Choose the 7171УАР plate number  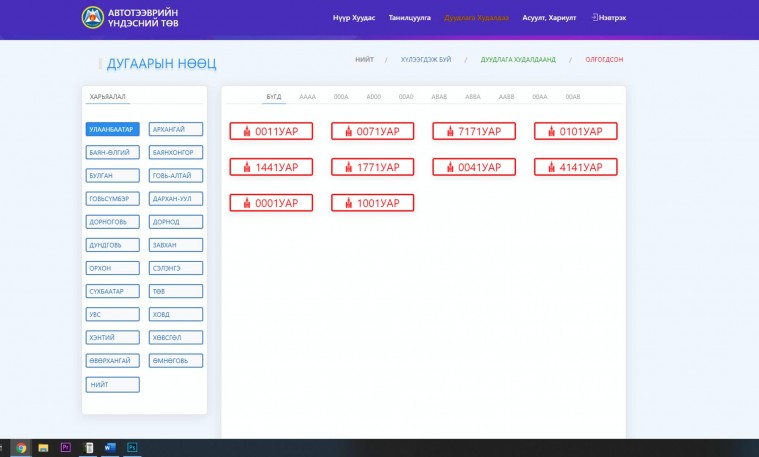tap(474, 131)
